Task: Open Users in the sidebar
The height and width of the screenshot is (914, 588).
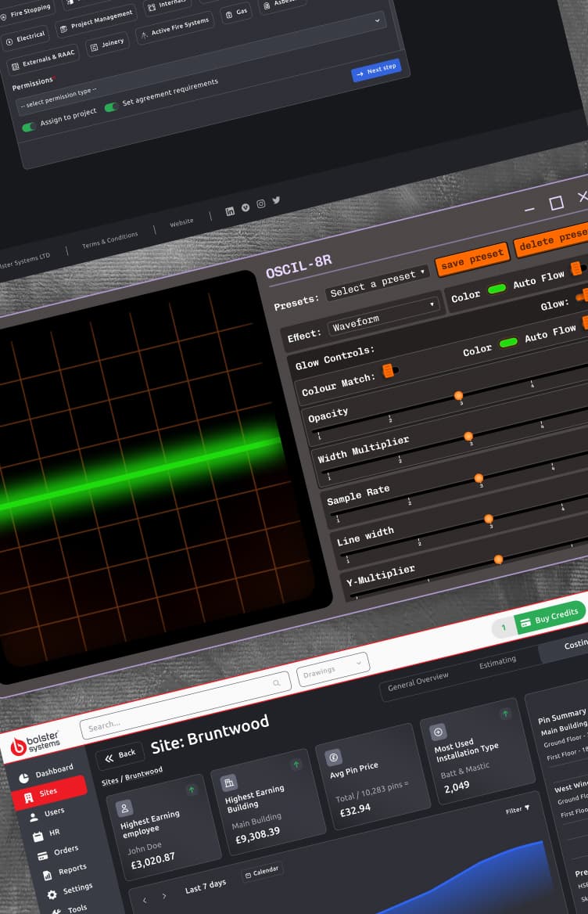Action: (47, 814)
